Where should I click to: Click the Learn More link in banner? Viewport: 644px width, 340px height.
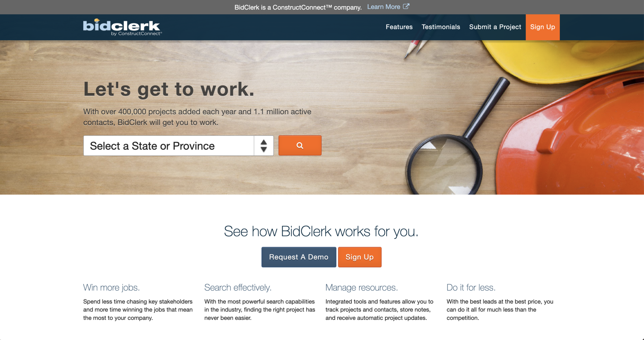[x=388, y=6]
